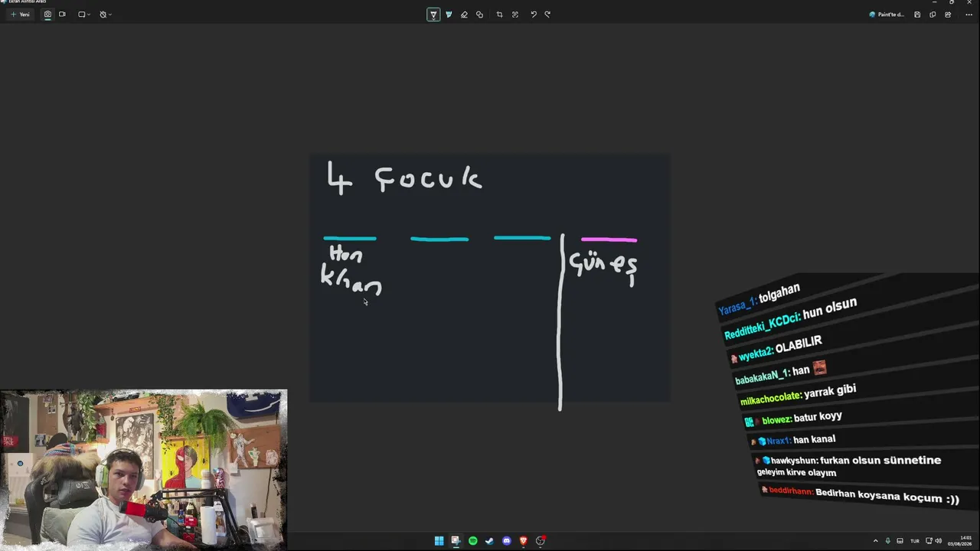The width and height of the screenshot is (980, 551).
Task: Open the Windows Start menu
Action: [439, 541]
